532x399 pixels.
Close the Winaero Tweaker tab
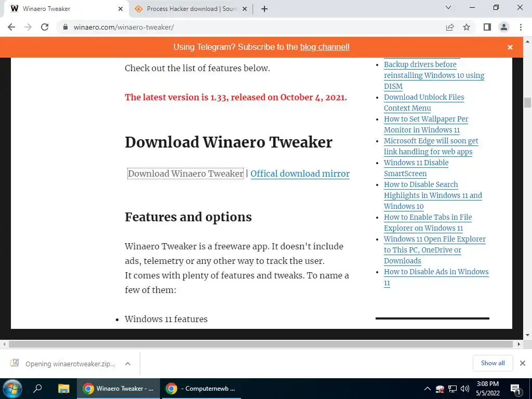(120, 9)
